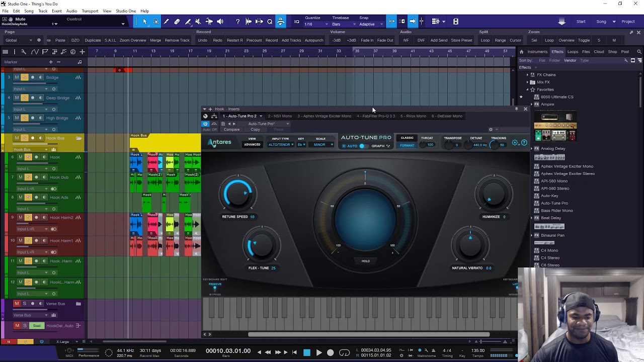Toggle the Loop transport button

(x=344, y=352)
